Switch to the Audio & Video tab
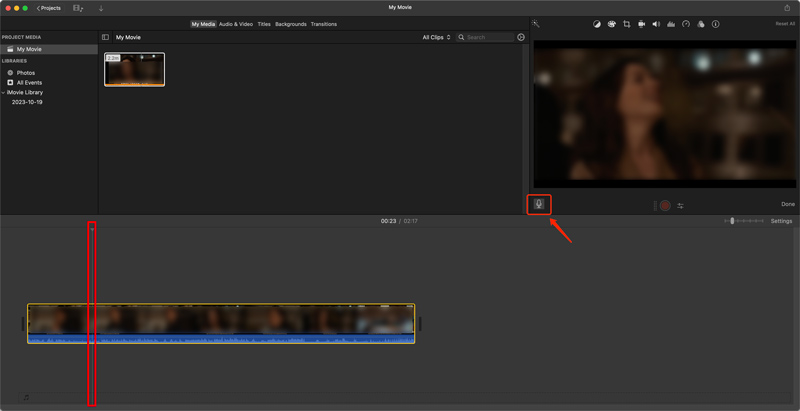 click(x=236, y=24)
